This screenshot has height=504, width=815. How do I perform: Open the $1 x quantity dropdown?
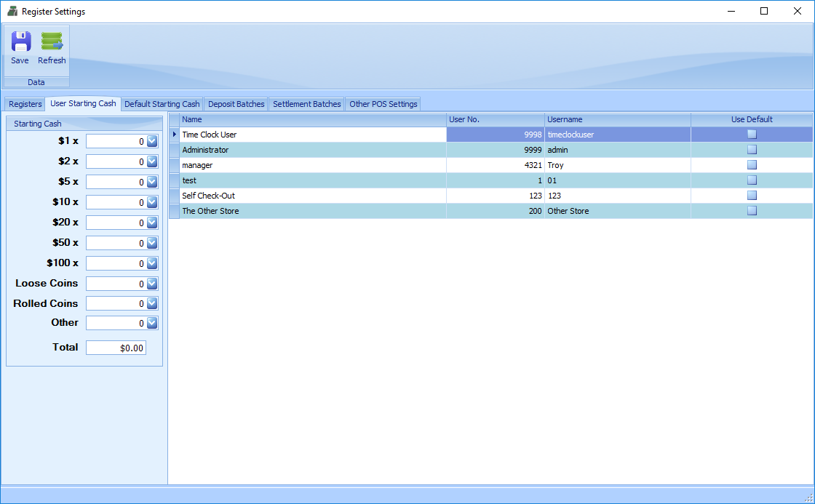click(152, 141)
